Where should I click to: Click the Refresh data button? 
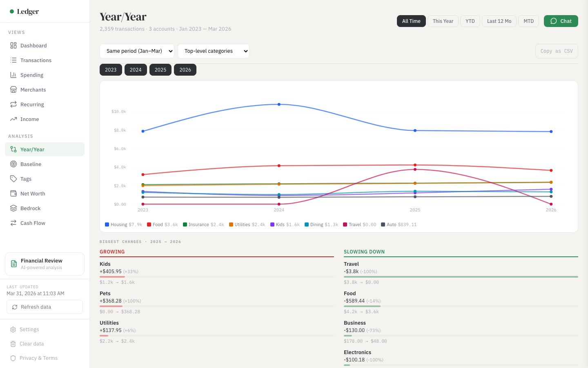click(x=45, y=307)
